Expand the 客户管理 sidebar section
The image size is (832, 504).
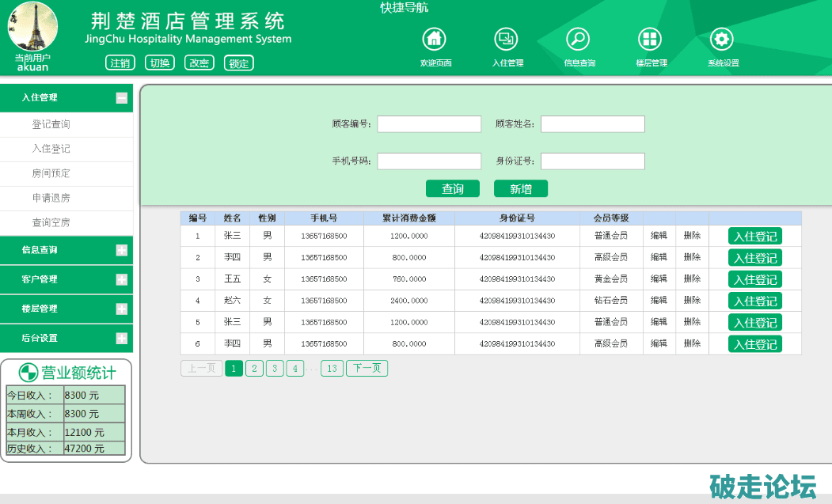pyautogui.click(x=121, y=279)
